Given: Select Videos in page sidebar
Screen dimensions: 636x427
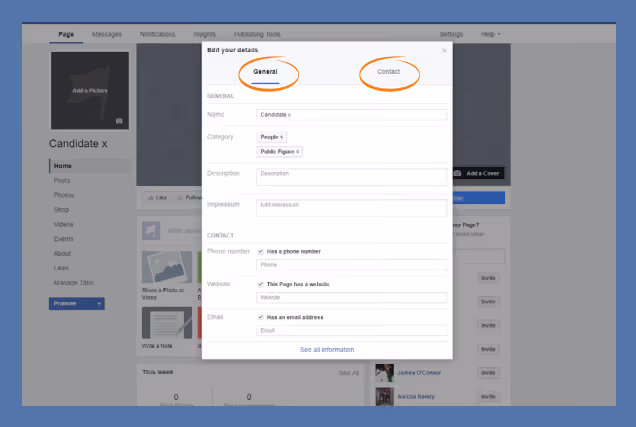Looking at the screenshot, I should pos(63,224).
